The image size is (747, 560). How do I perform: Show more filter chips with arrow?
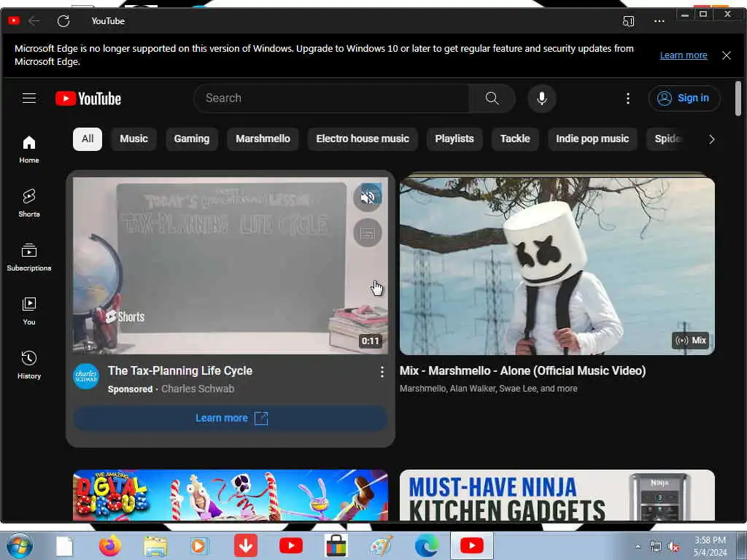711,139
